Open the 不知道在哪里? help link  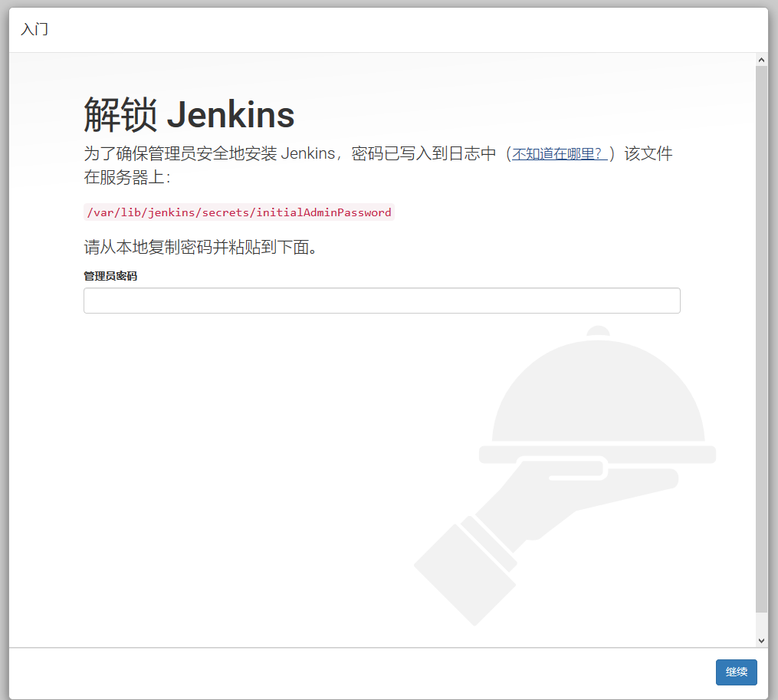point(560,154)
